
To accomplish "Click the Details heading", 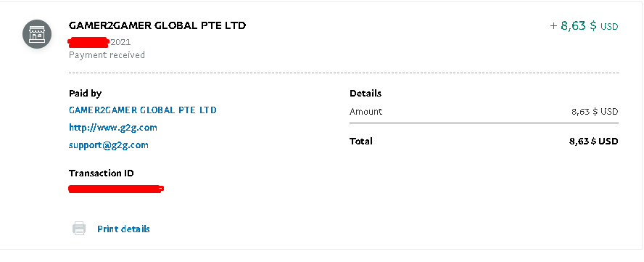I will tap(366, 94).
